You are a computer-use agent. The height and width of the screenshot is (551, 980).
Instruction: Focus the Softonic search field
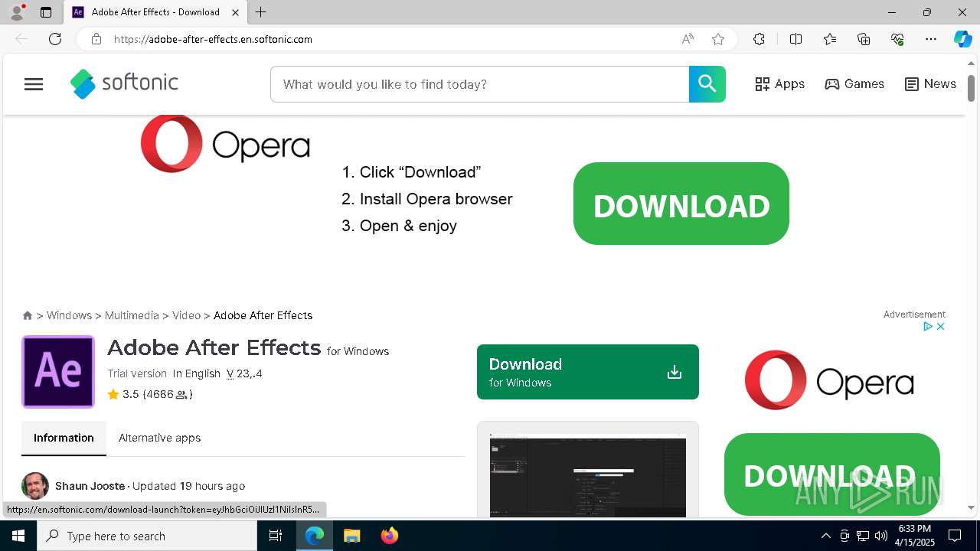[x=480, y=84]
